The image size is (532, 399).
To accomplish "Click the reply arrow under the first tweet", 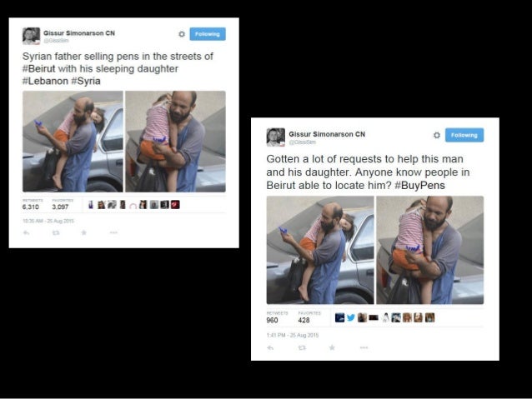I will tap(27, 232).
